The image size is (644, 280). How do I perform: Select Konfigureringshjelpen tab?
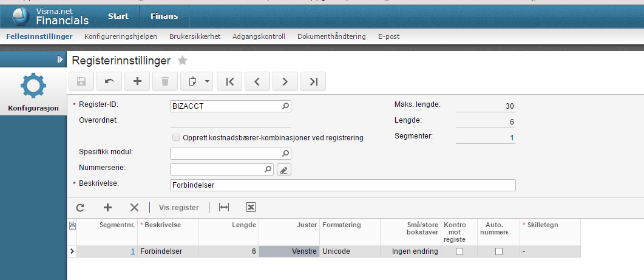(121, 36)
